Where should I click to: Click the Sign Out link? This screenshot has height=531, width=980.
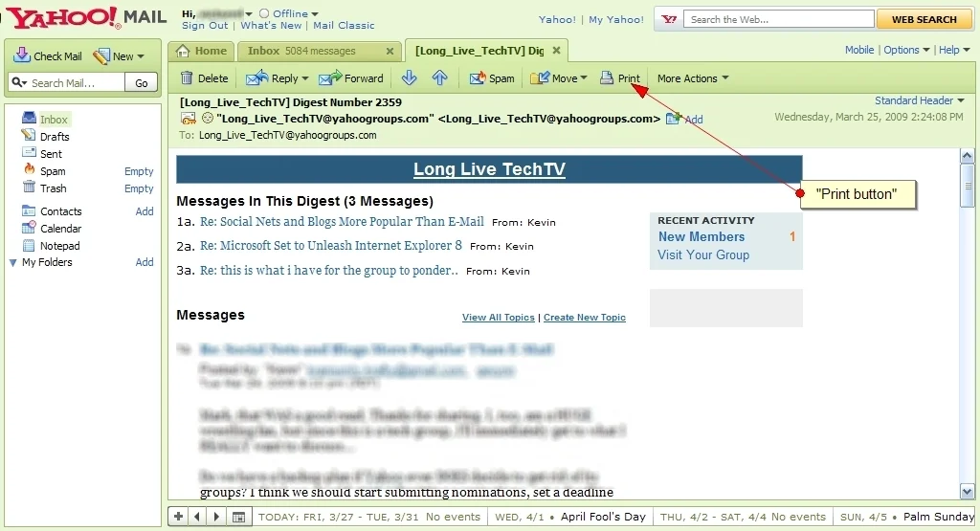pyautogui.click(x=205, y=26)
